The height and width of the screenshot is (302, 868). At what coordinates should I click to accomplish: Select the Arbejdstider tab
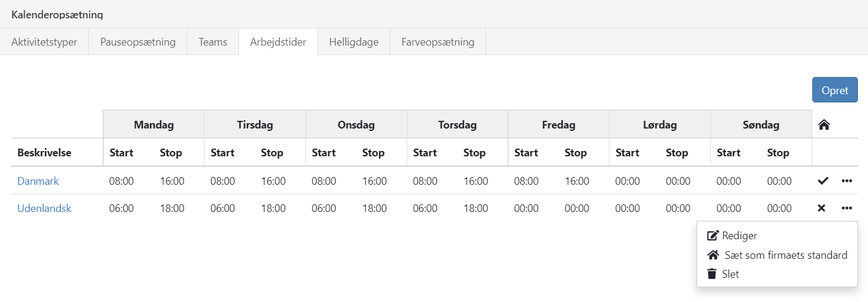278,42
